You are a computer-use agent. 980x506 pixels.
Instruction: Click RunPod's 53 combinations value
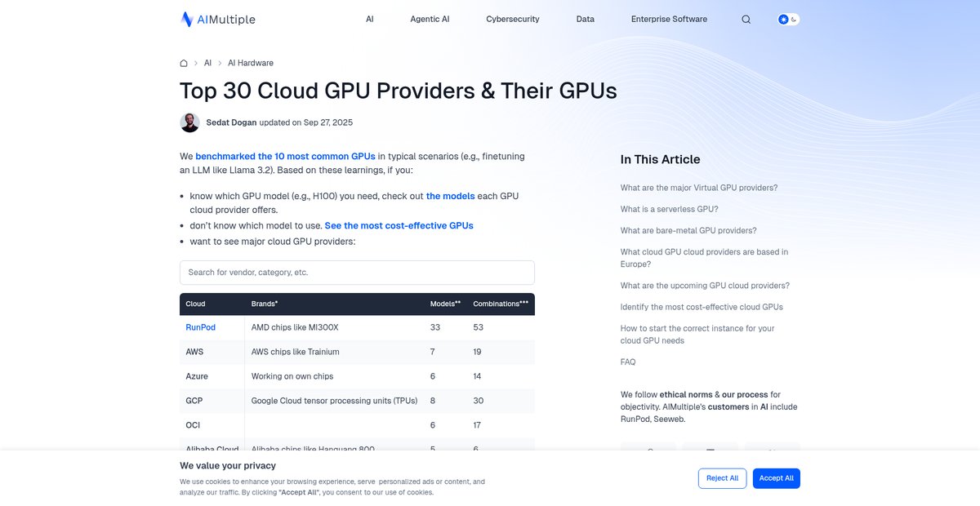coord(478,327)
